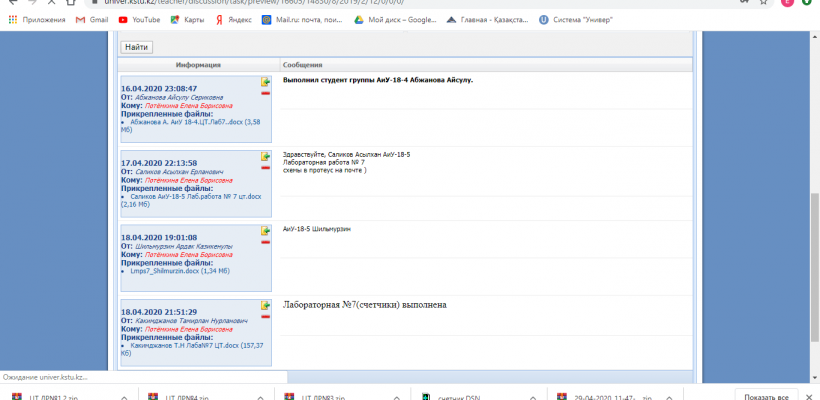Click recipient Потёмкина Елена Борисовна in 18.04.2020 21:51:29 message
820x400 pixels.
tap(188, 329)
